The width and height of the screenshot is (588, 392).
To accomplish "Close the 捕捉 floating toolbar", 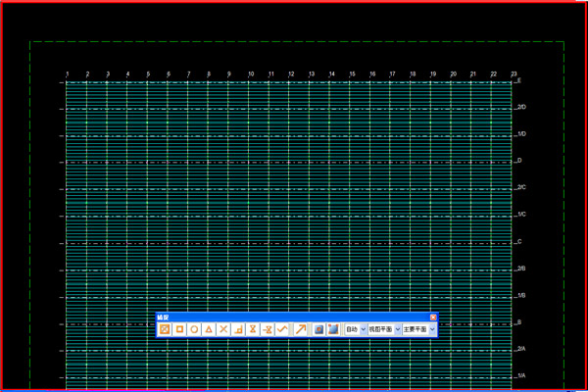I will point(433,318).
